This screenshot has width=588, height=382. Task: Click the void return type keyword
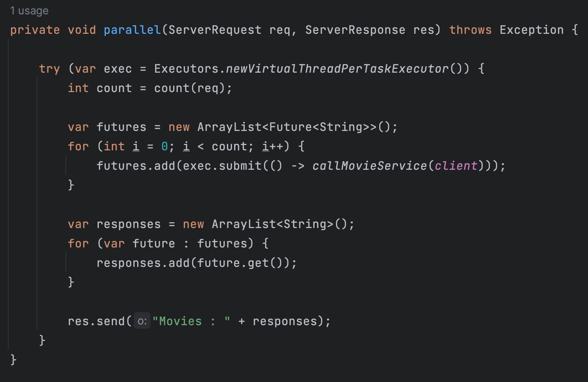82,30
